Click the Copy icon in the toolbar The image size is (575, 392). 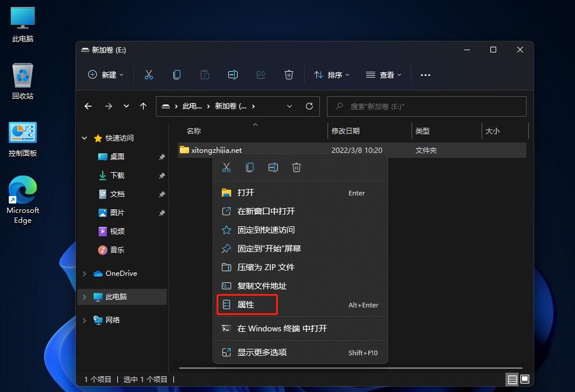pos(177,75)
